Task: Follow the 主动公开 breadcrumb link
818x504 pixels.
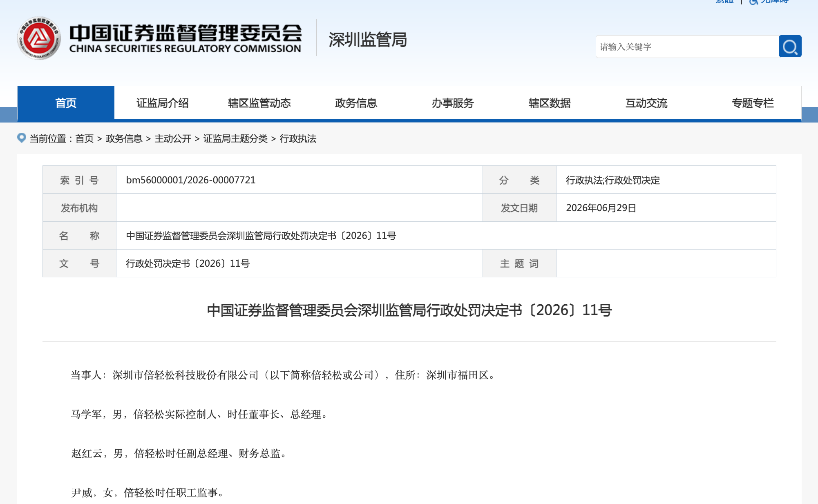Action: [x=173, y=139]
